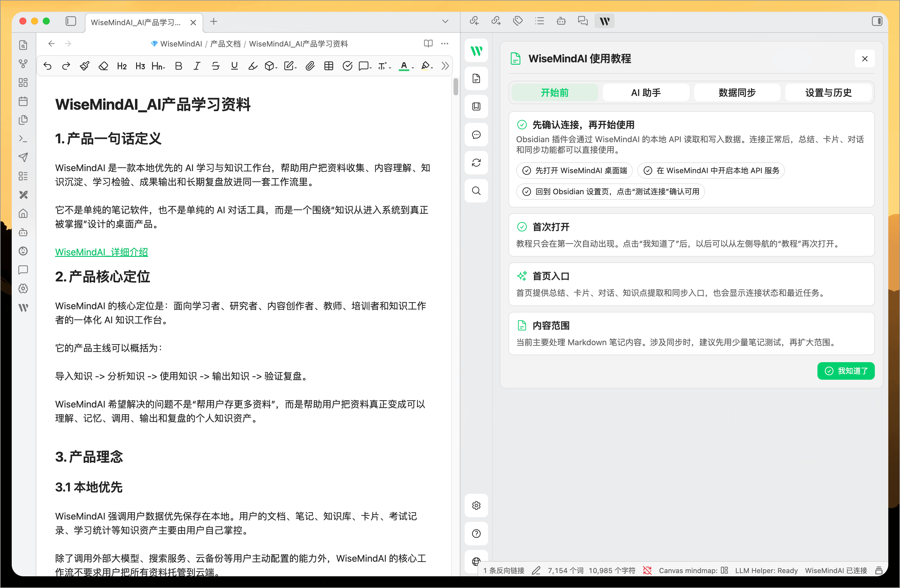Click the editor vertical scrollbar
This screenshot has height=588, width=900.
tap(456, 87)
